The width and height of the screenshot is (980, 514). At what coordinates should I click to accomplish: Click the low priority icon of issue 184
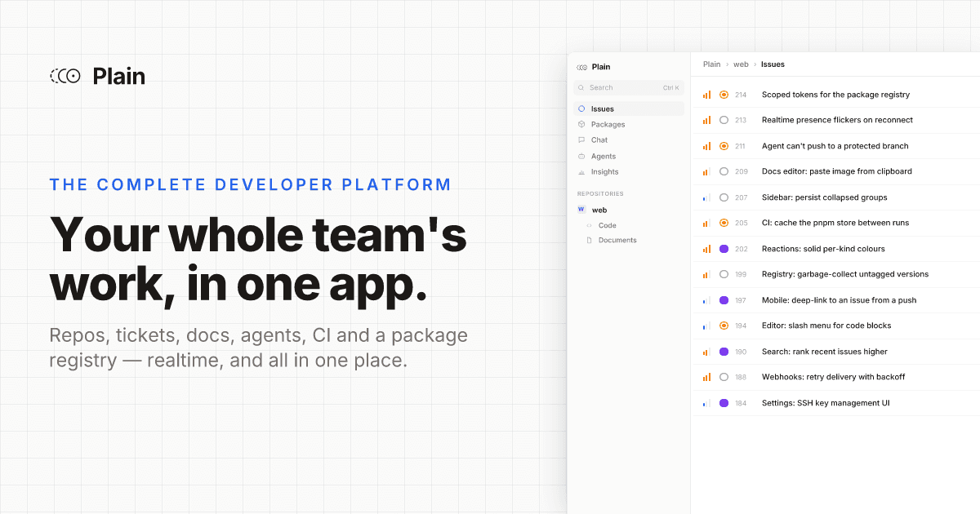[x=706, y=403]
